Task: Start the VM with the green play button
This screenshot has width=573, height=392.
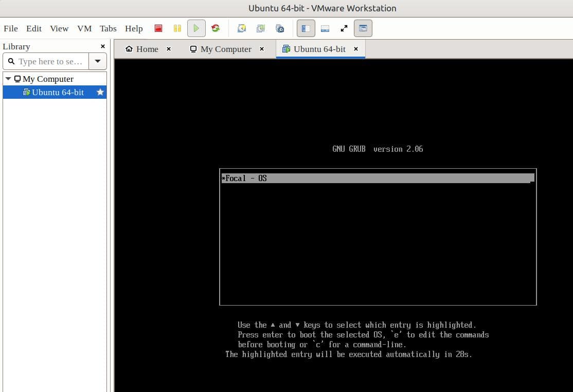Action: coord(196,28)
